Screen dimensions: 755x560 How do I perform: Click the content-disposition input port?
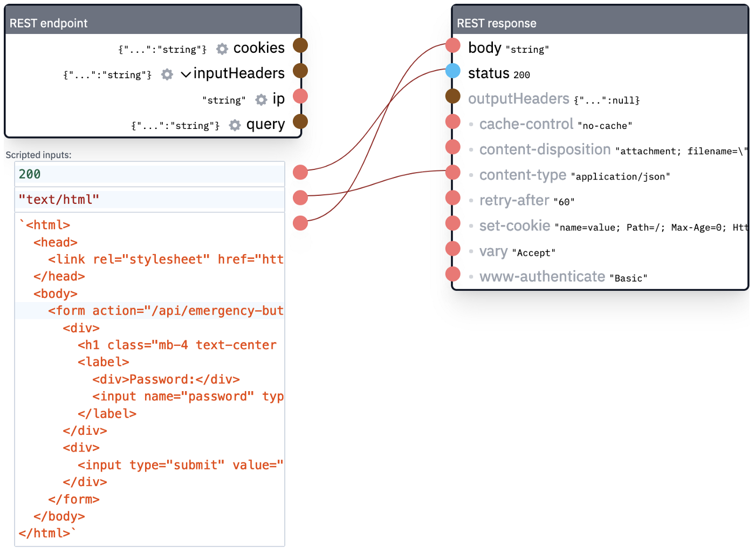click(453, 147)
